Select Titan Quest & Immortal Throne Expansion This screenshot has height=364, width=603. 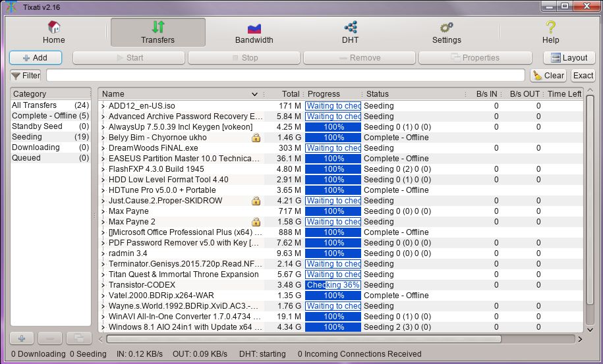tap(183, 274)
